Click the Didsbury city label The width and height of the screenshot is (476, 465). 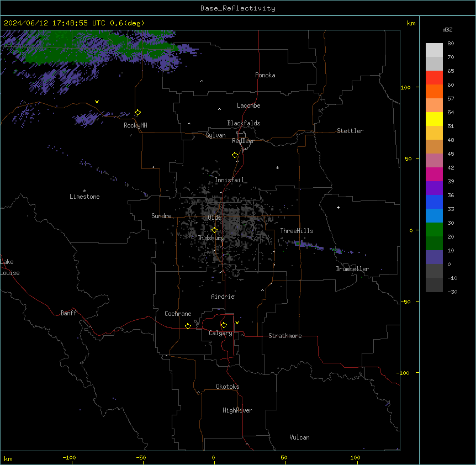point(211,238)
